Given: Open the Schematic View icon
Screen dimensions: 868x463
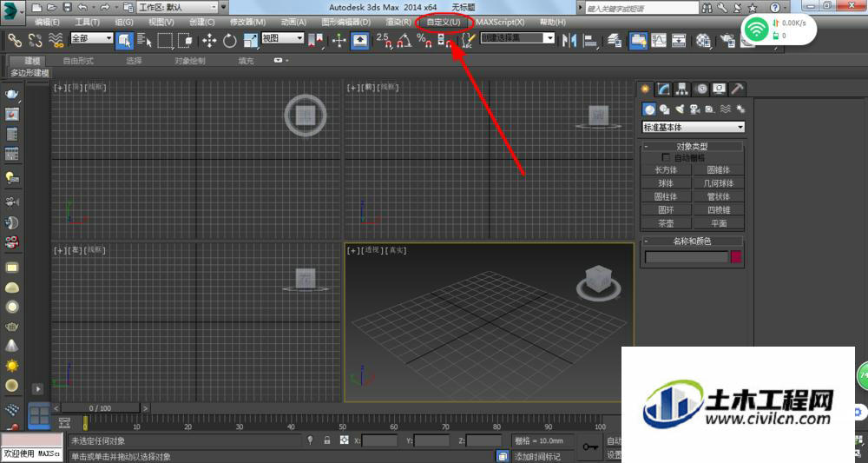Looking at the screenshot, I should (x=679, y=41).
